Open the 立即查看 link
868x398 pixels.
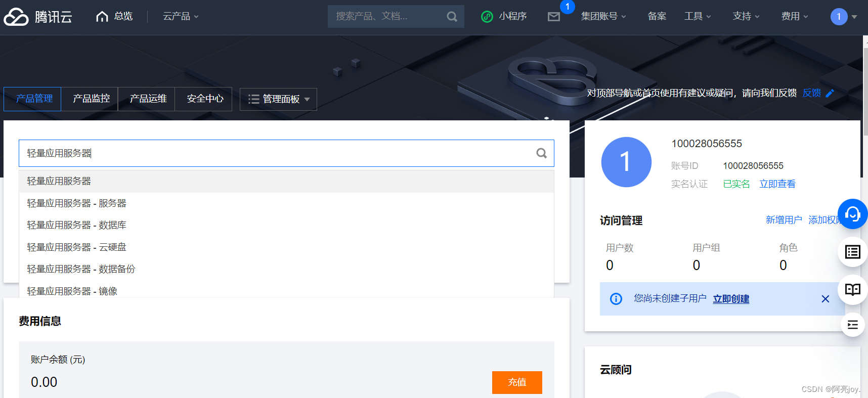coord(777,184)
